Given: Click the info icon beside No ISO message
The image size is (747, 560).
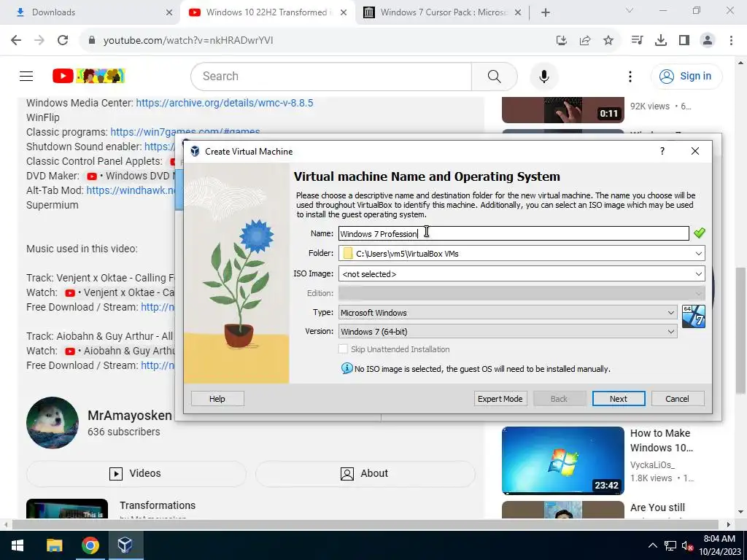Looking at the screenshot, I should (347, 368).
